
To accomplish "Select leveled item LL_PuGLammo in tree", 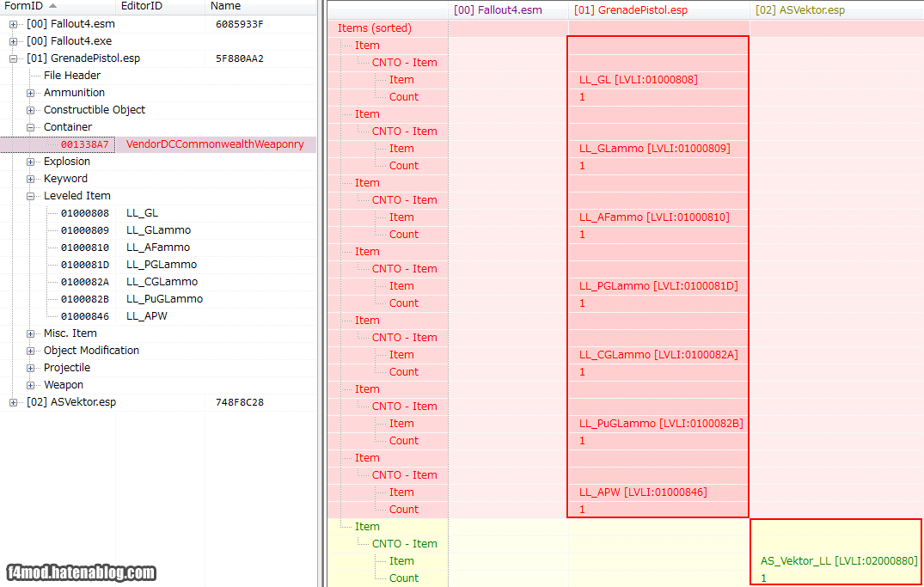I will 164,299.
